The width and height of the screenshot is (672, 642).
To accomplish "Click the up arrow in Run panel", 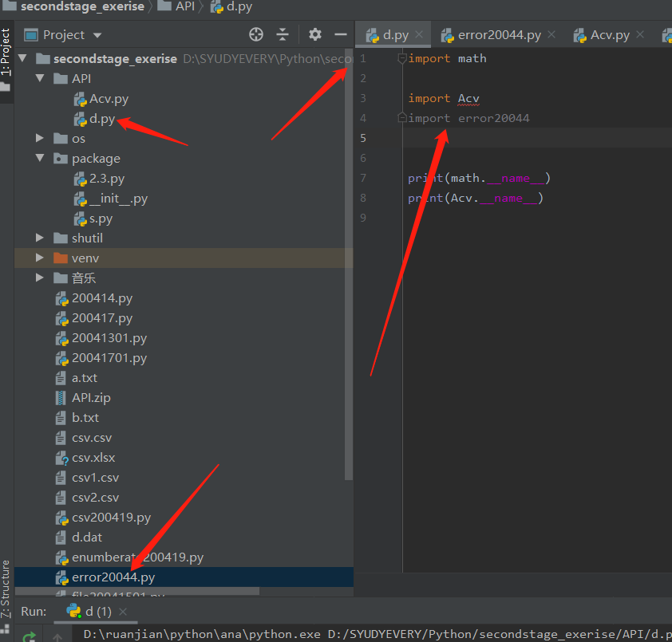I will pos(57,637).
